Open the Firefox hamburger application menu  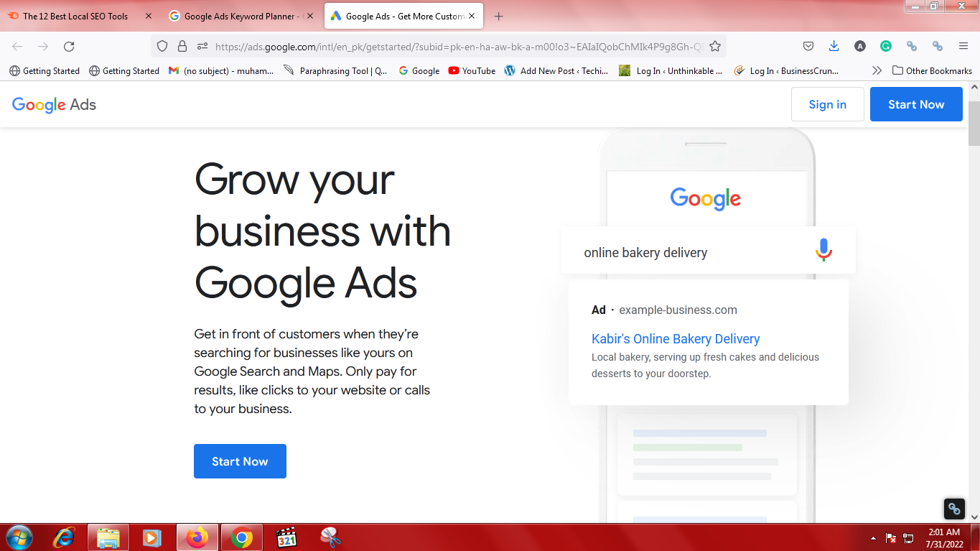pos(963,46)
